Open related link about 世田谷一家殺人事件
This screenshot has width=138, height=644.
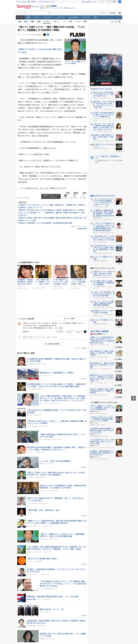(52, 219)
